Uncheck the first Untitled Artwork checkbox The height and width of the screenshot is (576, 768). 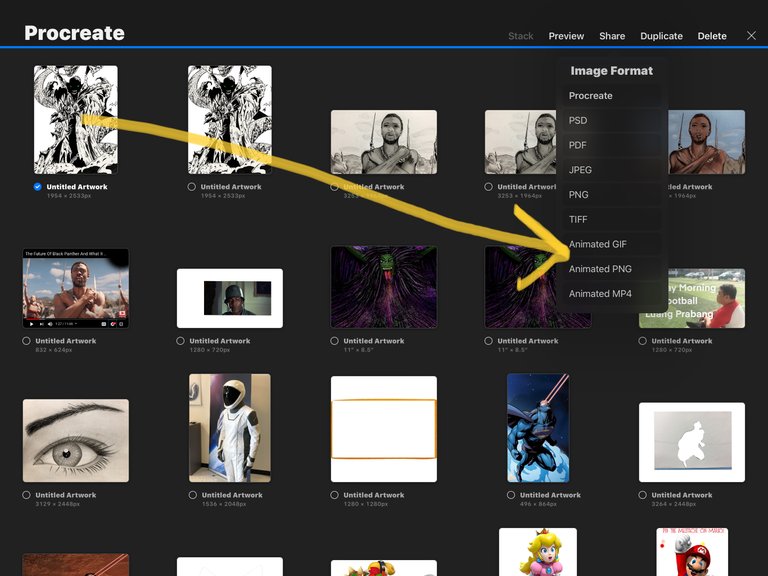[x=37, y=187]
